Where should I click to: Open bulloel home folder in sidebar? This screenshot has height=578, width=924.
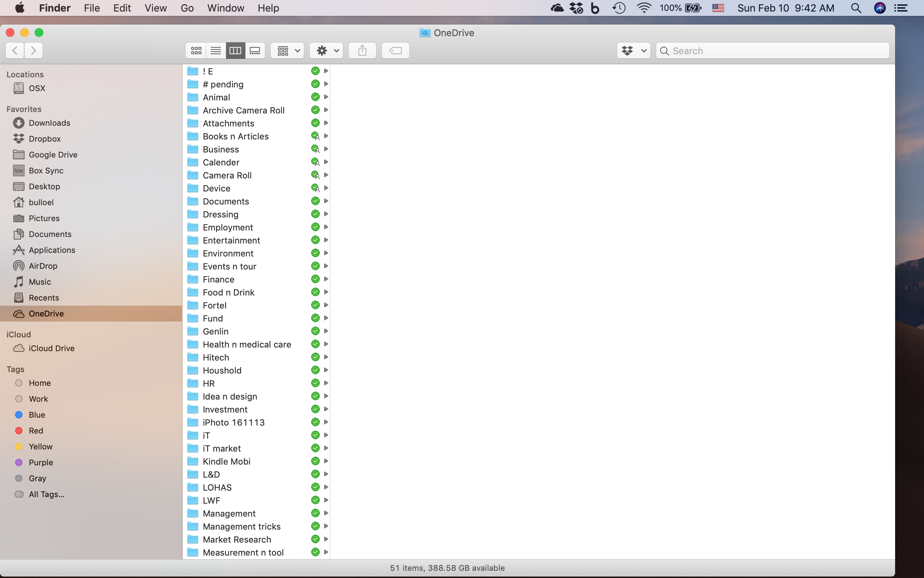click(91, 202)
